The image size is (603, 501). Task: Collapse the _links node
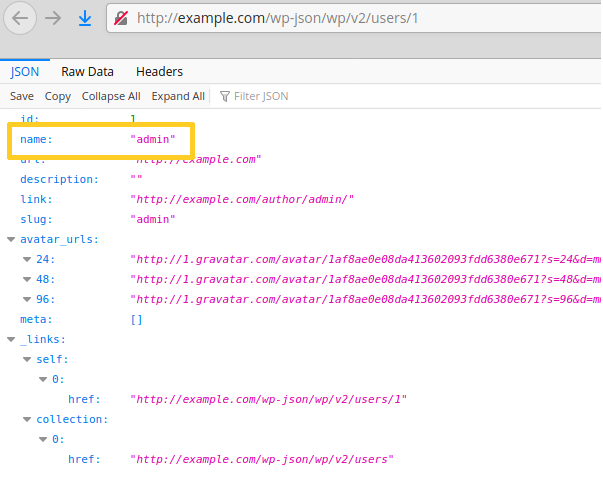pos(11,340)
